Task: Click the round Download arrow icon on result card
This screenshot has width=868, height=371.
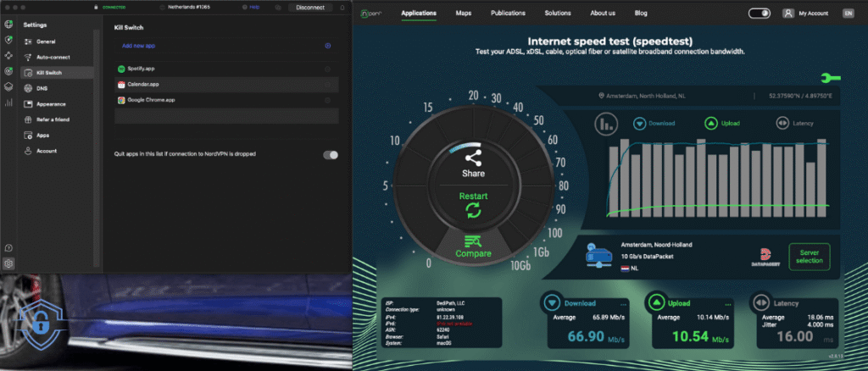Action: click(552, 303)
